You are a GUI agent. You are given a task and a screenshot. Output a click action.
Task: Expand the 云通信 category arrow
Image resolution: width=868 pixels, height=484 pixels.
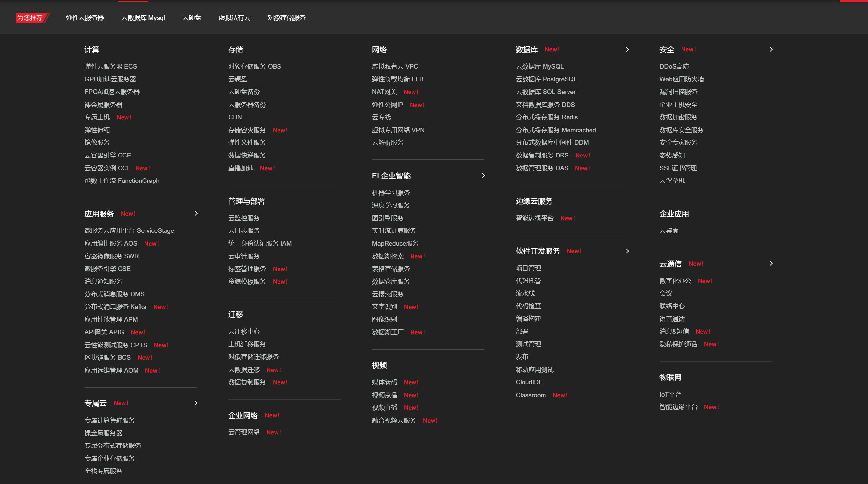click(771, 263)
